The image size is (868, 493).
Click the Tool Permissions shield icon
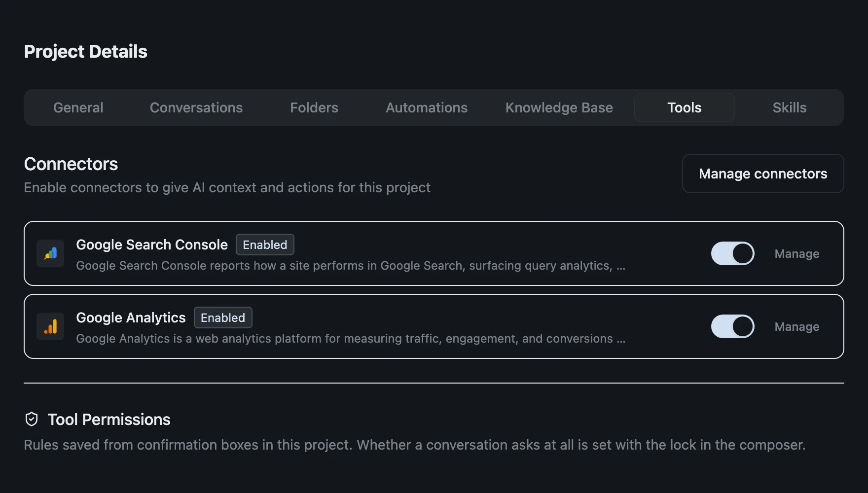coord(32,419)
